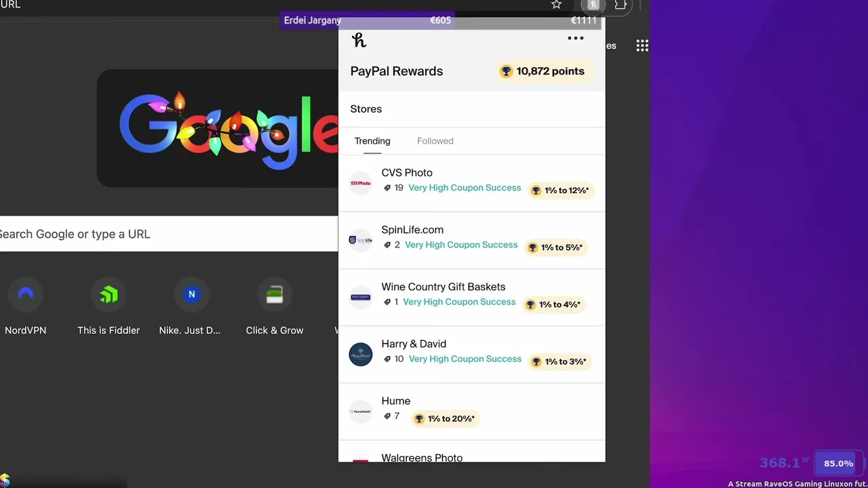Open the Wine Country Gift Baskets entry

coord(472,297)
